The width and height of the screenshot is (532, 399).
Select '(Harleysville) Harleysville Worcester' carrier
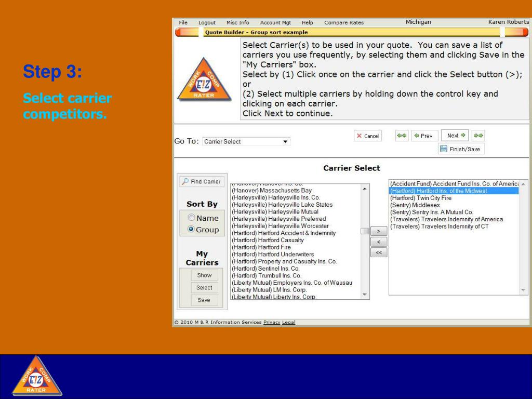pos(296,226)
